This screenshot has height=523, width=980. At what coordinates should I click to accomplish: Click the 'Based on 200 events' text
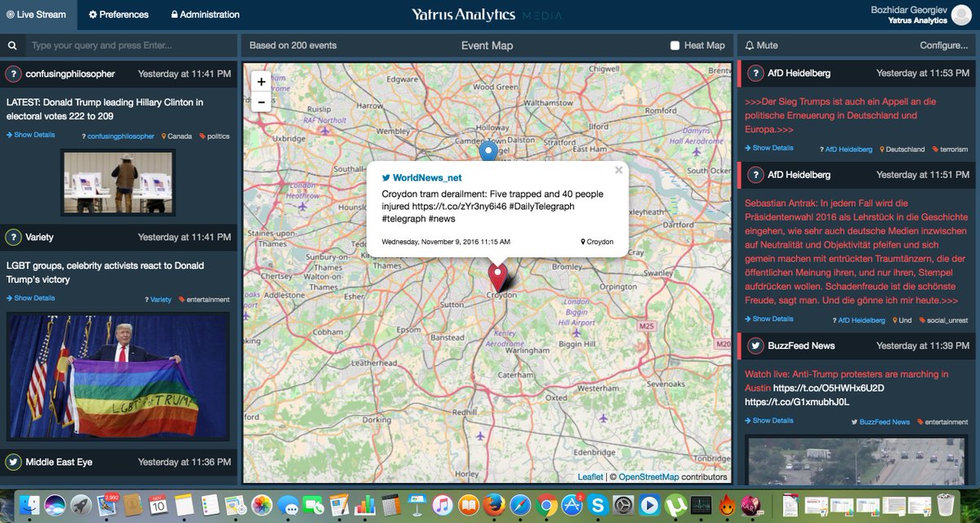(293, 46)
